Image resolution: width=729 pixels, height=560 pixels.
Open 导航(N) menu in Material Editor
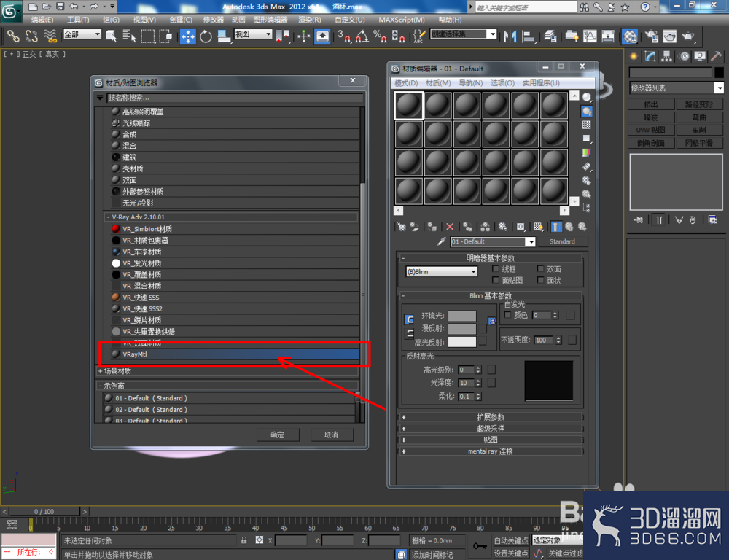pyautogui.click(x=470, y=83)
